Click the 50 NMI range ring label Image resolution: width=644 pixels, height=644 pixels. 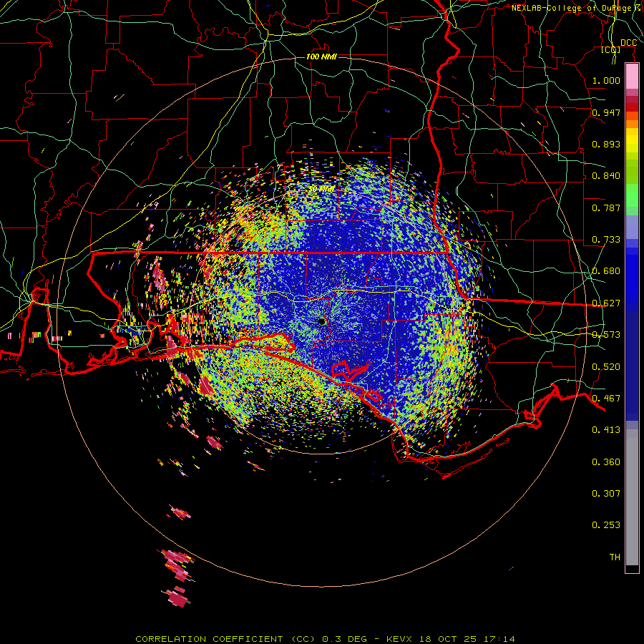(x=321, y=189)
